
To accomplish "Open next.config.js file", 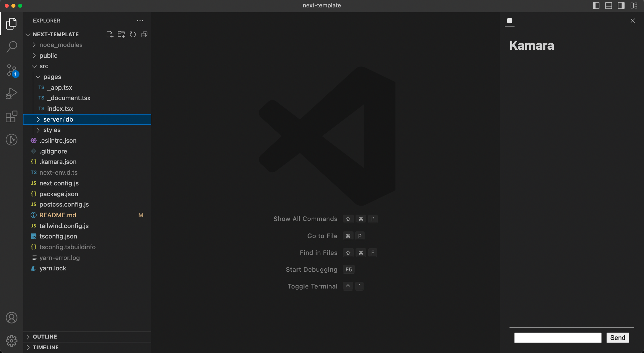I will [87, 183].
